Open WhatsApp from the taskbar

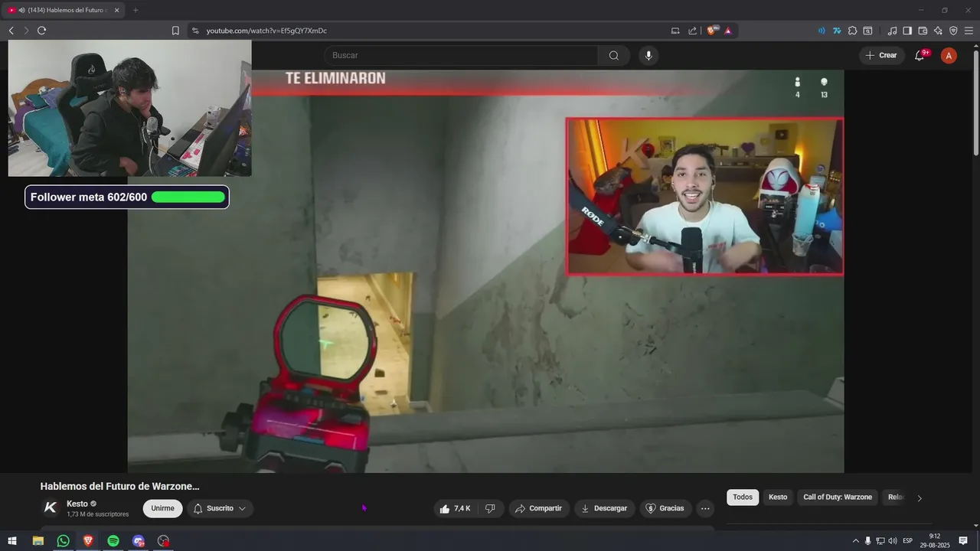click(64, 541)
